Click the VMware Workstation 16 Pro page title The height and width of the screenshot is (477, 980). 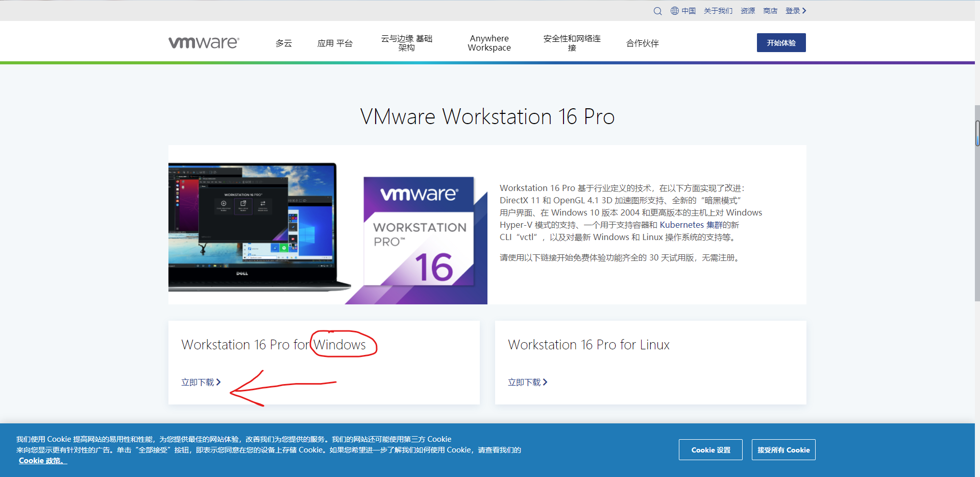pos(487,117)
